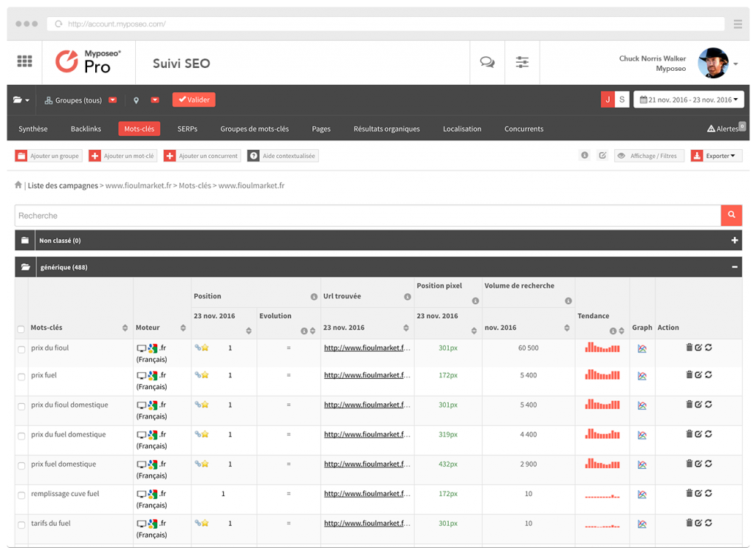Open the apps grid menu icon
The height and width of the screenshot is (553, 756).
point(24,61)
